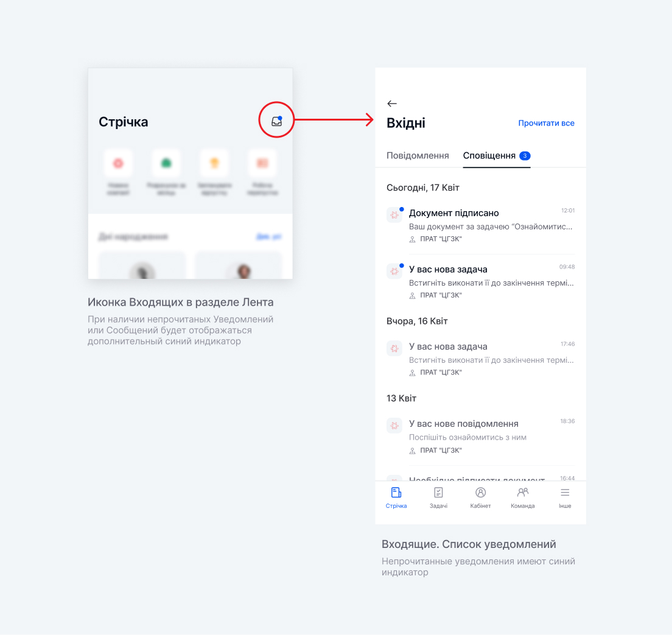Open the first birthday person avatar card
Image resolution: width=672 pixels, height=635 pixels.
tap(142, 266)
